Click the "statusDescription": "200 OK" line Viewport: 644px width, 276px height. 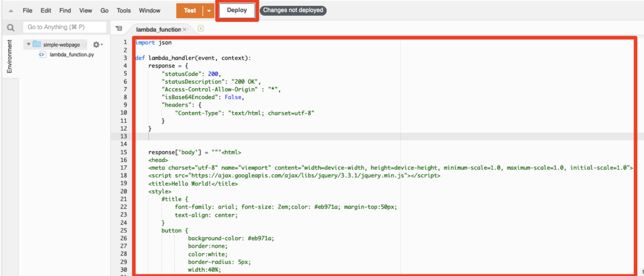point(211,82)
